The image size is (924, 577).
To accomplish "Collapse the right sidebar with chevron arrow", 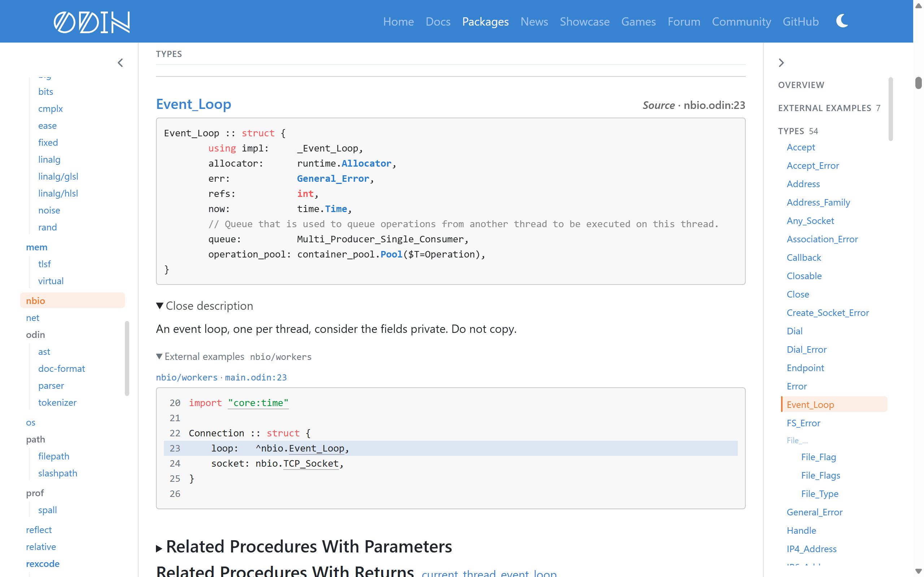I will [x=781, y=63].
